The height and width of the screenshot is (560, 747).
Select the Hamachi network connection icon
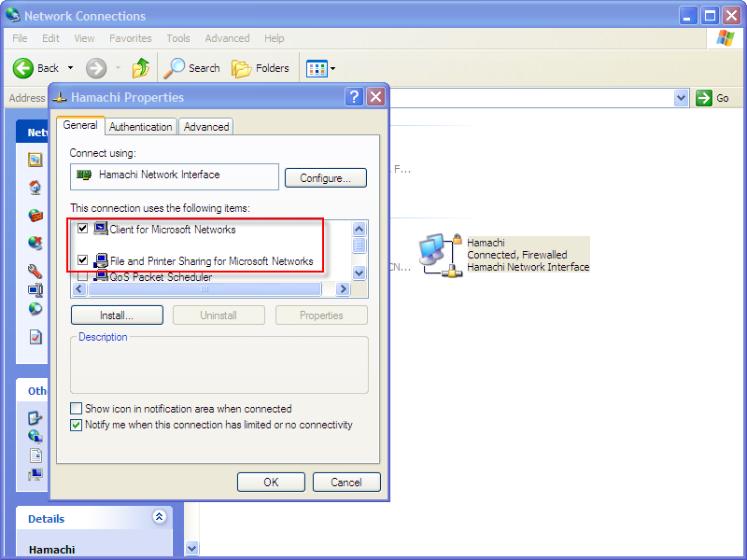coord(434,254)
